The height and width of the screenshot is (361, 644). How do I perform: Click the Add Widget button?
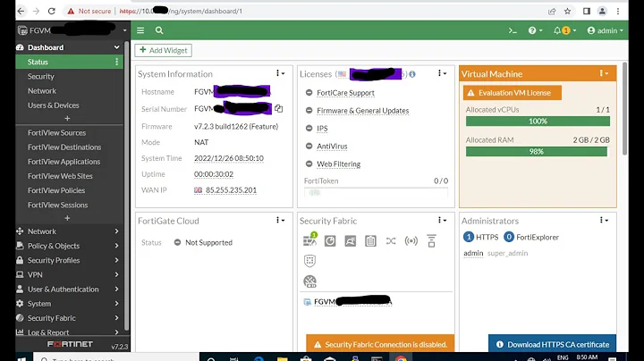pos(164,50)
